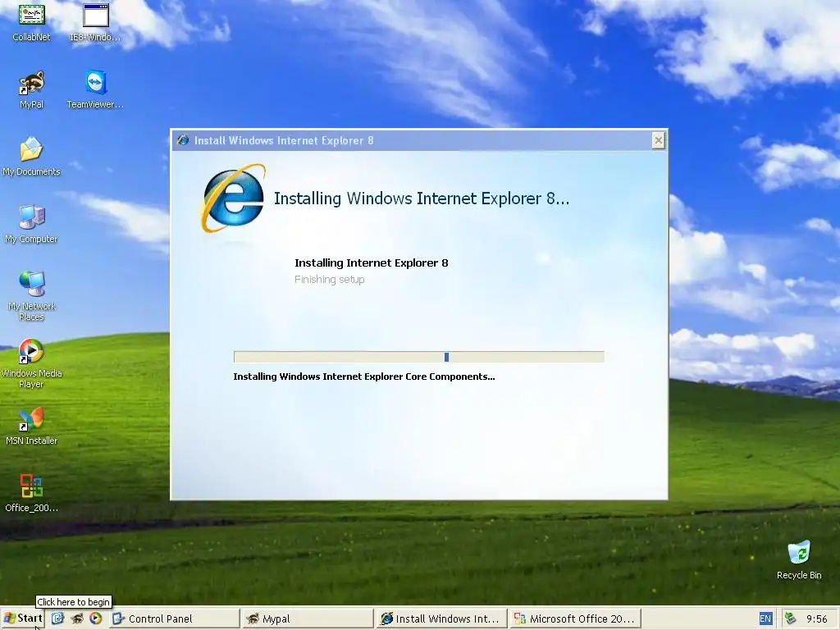
Task: Click the 'Finishing setup' status text
Action: click(330, 280)
